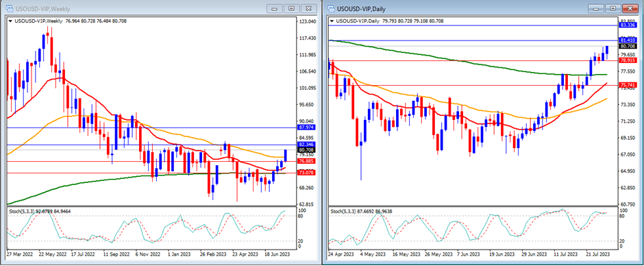
Task: Click the 62.815 level on Weekly price axis
Action: pyautogui.click(x=307, y=204)
